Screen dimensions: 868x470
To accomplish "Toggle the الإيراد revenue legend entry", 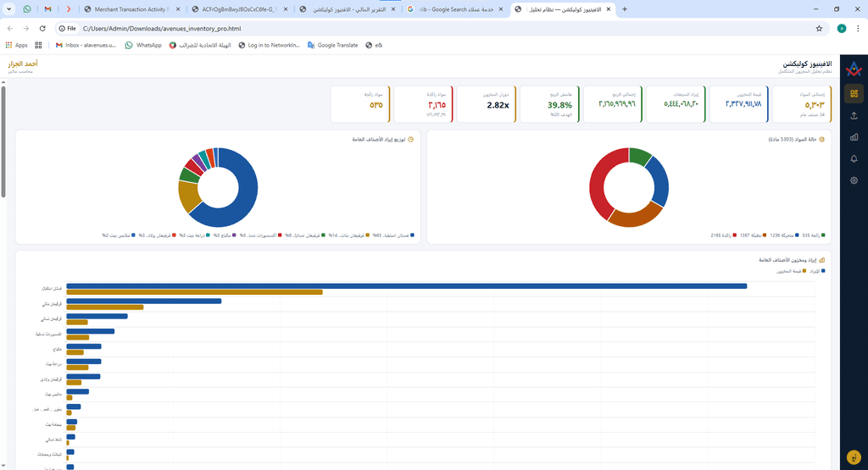I will (x=817, y=272).
